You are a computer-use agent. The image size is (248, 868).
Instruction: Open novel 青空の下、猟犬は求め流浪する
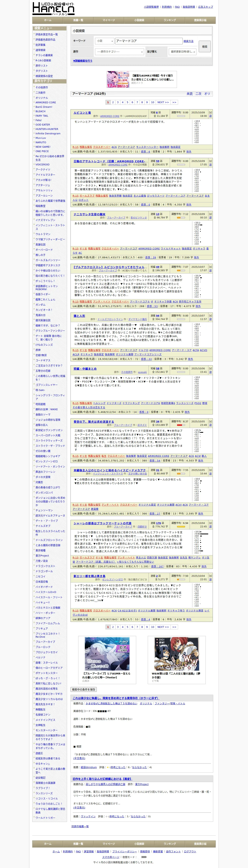point(94,422)
